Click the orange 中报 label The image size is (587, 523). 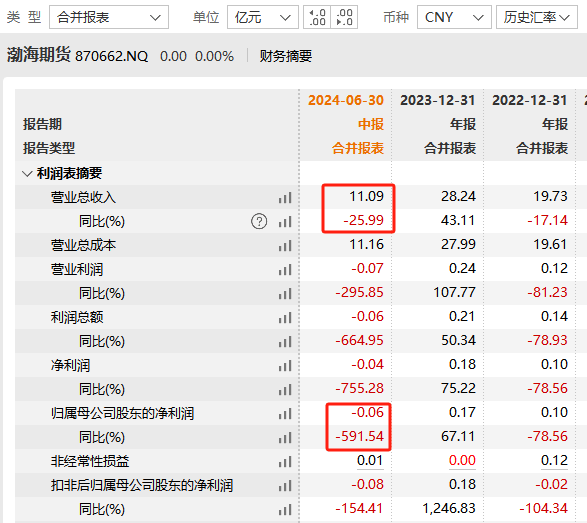pyautogui.click(x=371, y=124)
